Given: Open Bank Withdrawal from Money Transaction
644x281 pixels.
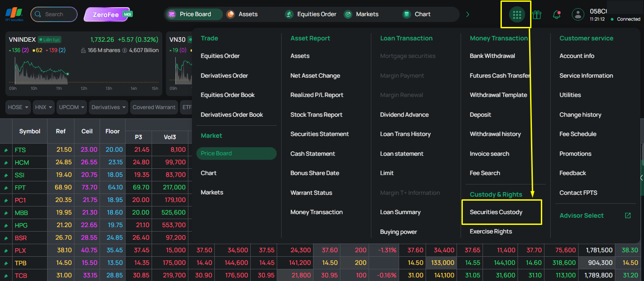Looking at the screenshot, I should [492, 56].
